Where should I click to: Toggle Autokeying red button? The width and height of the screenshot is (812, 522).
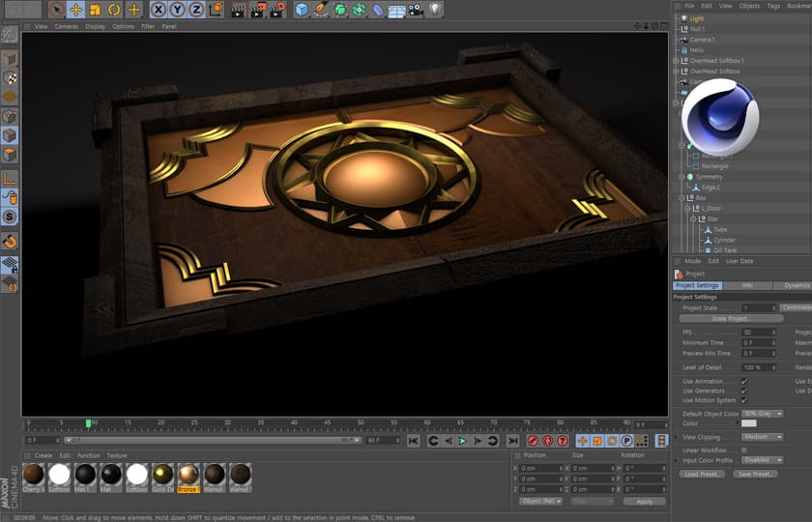click(548, 441)
